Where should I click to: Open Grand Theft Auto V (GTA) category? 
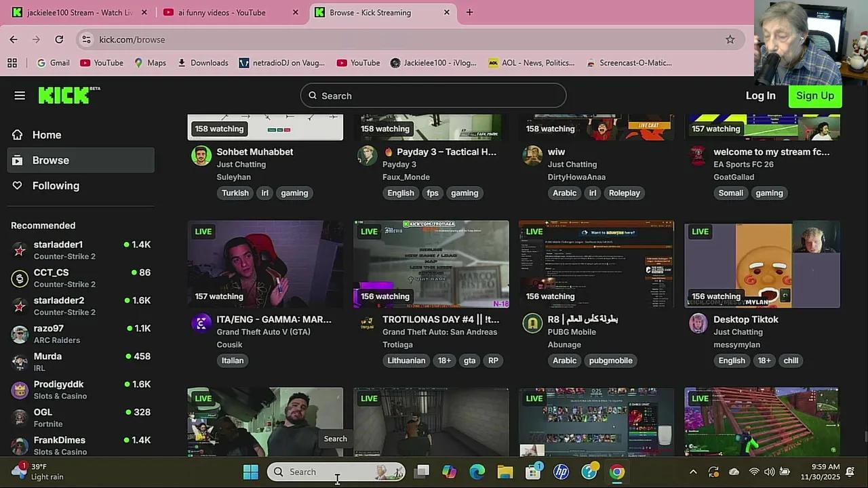pos(264,332)
